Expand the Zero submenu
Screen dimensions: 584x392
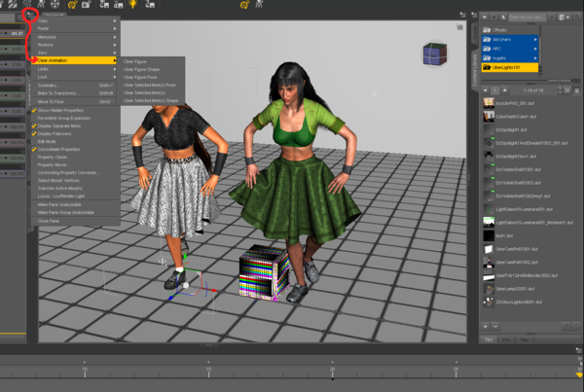coord(75,53)
